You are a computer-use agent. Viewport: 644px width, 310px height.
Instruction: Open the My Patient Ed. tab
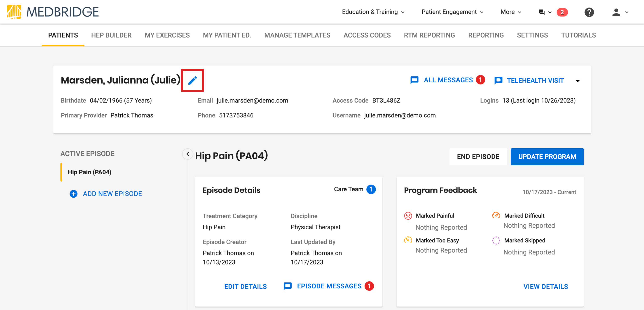pos(227,35)
